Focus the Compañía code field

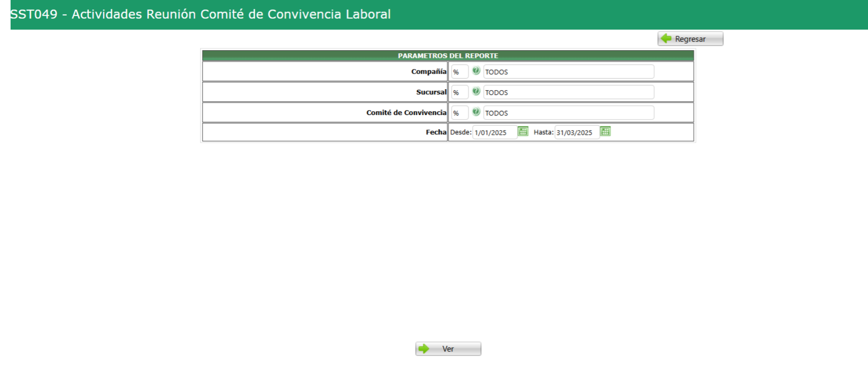459,72
